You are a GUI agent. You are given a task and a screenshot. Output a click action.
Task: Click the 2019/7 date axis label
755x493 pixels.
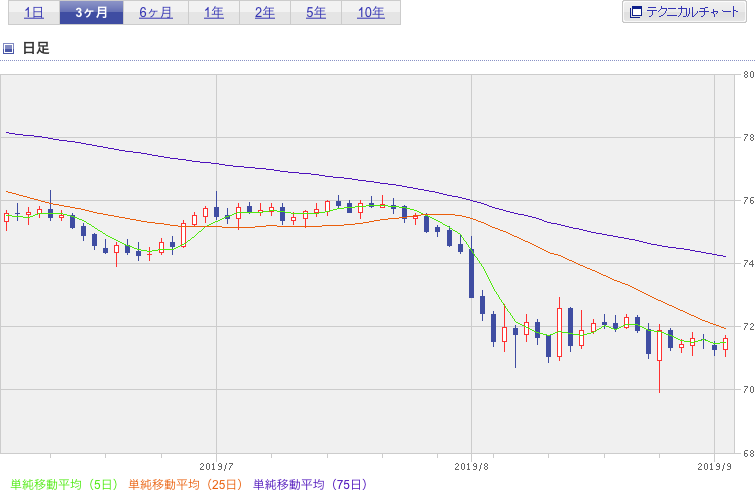[x=216, y=467]
